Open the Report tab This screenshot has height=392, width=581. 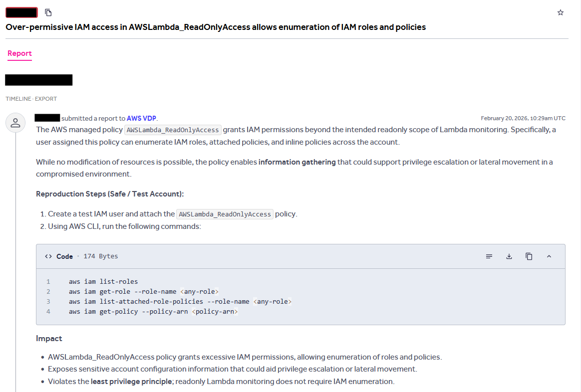19,53
